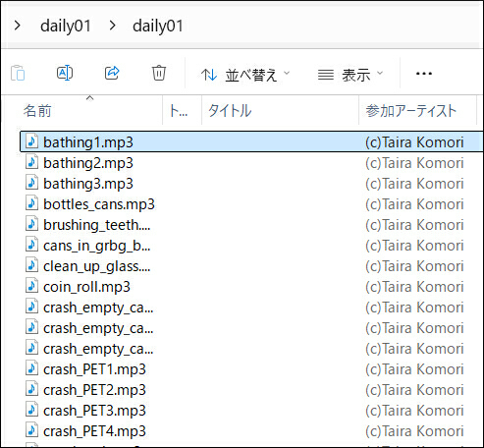The height and width of the screenshot is (448, 484).
Task: Click the music icon of bathing2.mp3
Action: coord(31,163)
